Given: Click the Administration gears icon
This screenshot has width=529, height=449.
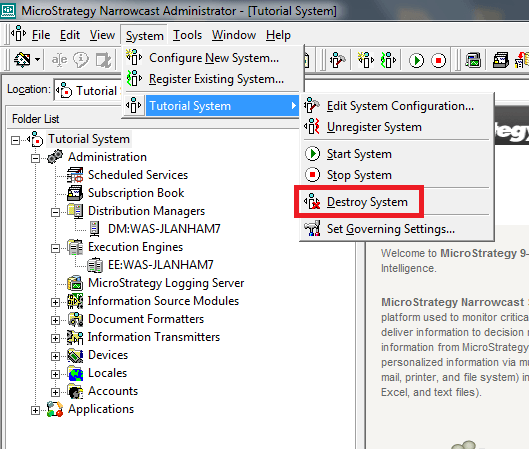Looking at the screenshot, I should (55, 157).
